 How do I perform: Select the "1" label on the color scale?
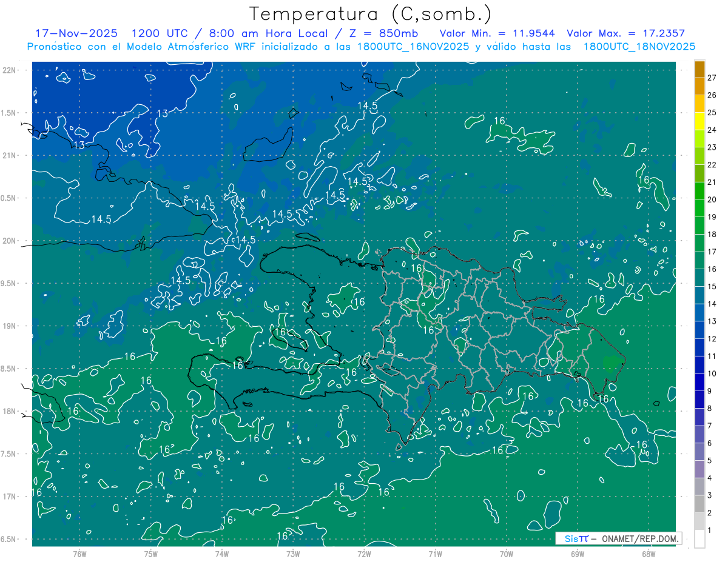[x=710, y=531]
